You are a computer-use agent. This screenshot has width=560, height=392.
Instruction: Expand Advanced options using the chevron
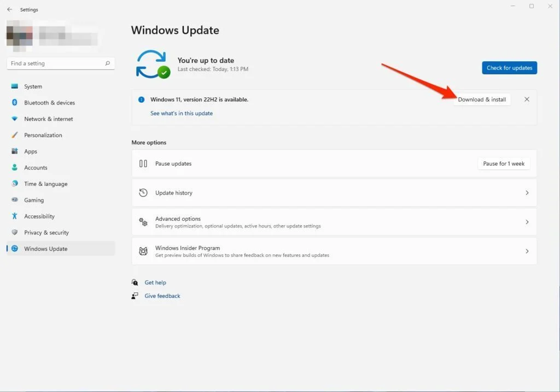pos(527,222)
